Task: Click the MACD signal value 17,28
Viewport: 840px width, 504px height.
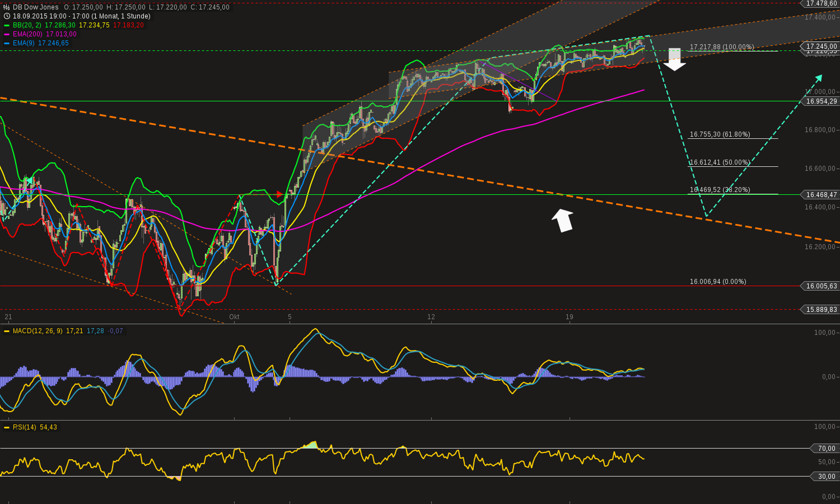Action: click(95, 331)
